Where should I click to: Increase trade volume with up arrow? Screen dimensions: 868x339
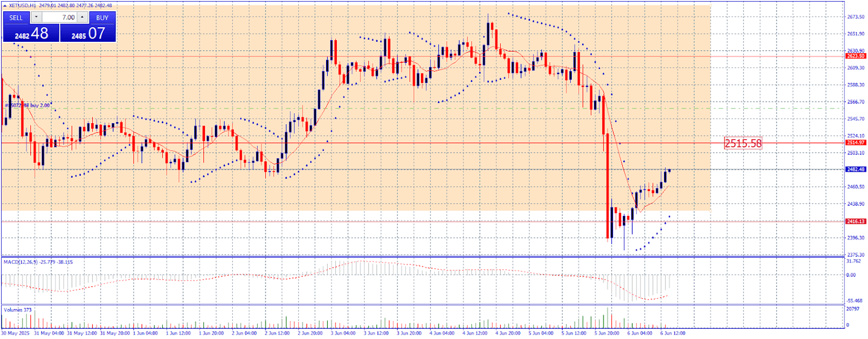click(81, 18)
